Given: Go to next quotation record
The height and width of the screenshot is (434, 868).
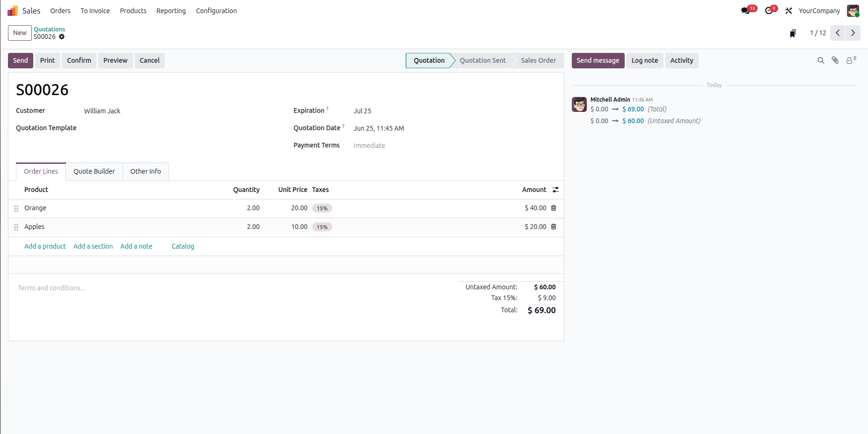Looking at the screenshot, I should 853,33.
